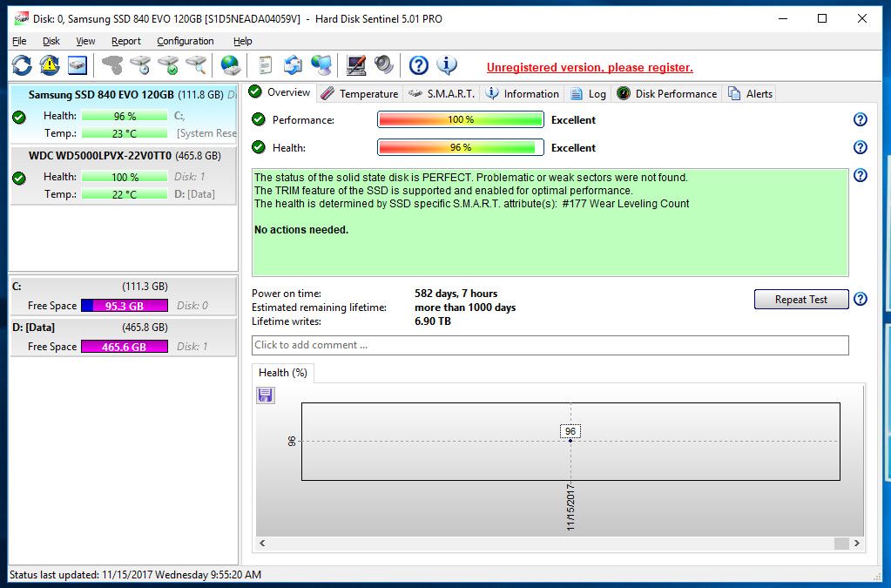This screenshot has height=588, width=891.
Task: Switch to the Log tab
Action: point(589,94)
